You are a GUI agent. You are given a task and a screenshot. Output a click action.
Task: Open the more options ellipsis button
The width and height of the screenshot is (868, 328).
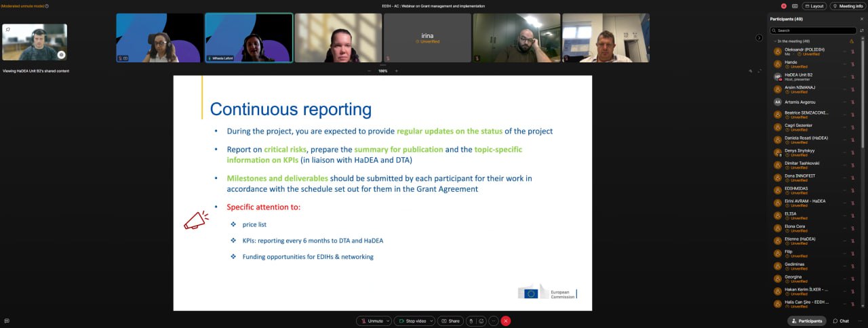(493, 321)
